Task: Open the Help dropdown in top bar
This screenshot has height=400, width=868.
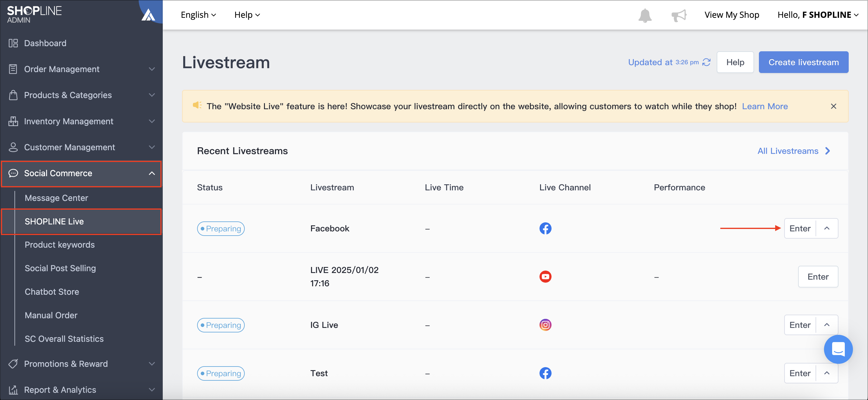Action: (x=247, y=15)
